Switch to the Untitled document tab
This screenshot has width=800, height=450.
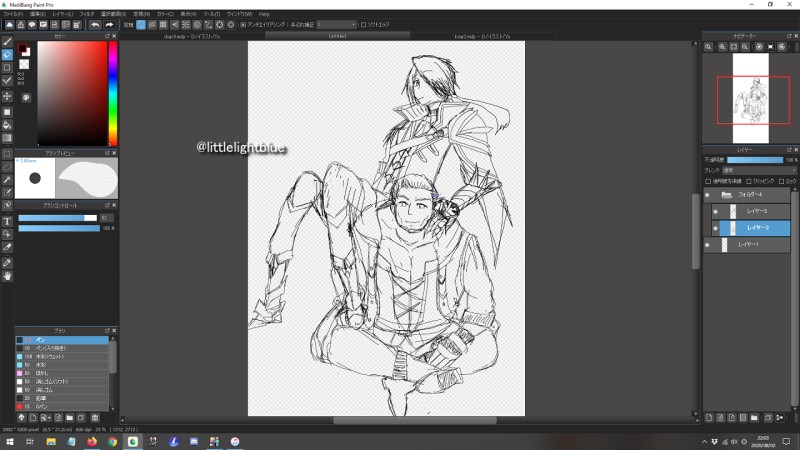[x=337, y=36]
